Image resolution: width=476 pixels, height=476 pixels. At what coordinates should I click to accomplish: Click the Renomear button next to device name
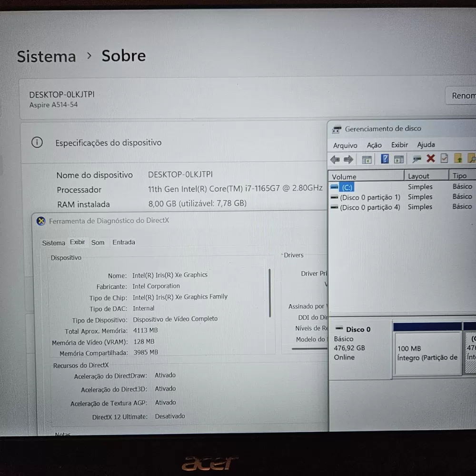coord(462,96)
